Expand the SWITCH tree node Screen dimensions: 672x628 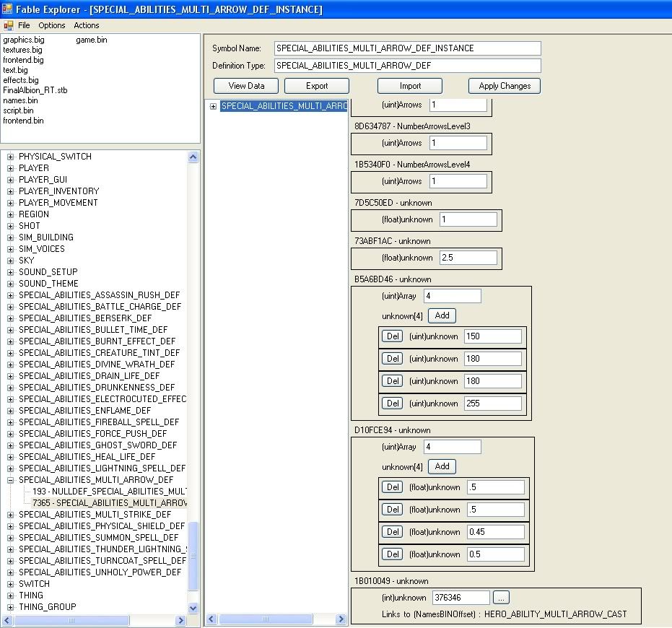10,584
